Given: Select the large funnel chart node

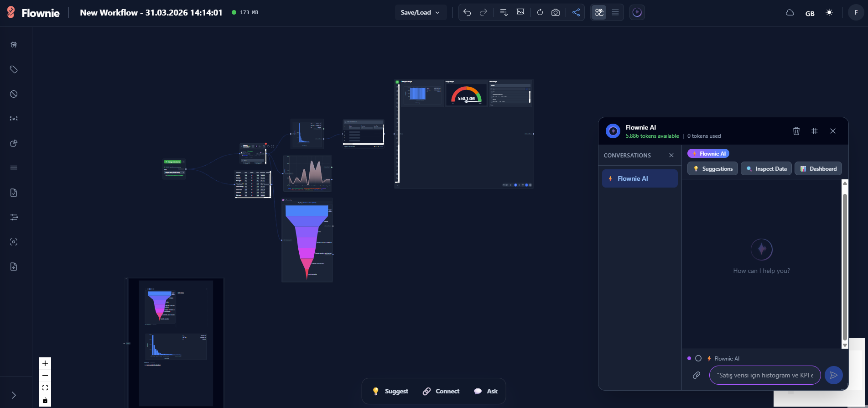Looking at the screenshot, I should 307,240.
